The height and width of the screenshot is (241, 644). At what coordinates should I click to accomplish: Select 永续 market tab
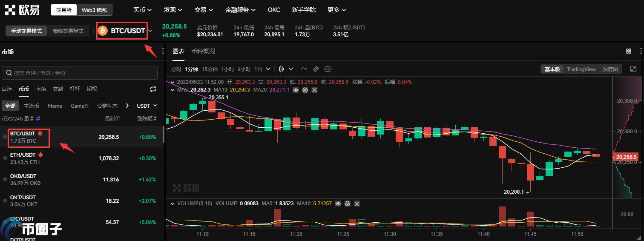41,89
